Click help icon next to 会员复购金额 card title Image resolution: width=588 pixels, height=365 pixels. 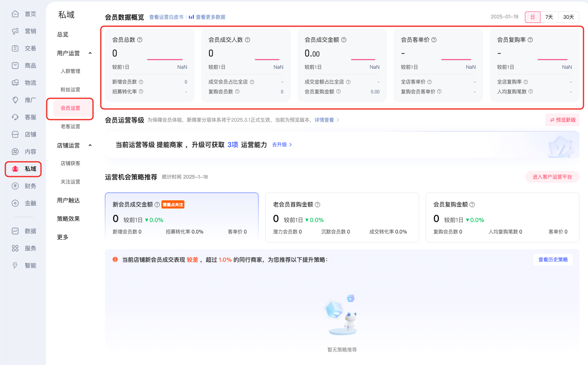click(472, 204)
